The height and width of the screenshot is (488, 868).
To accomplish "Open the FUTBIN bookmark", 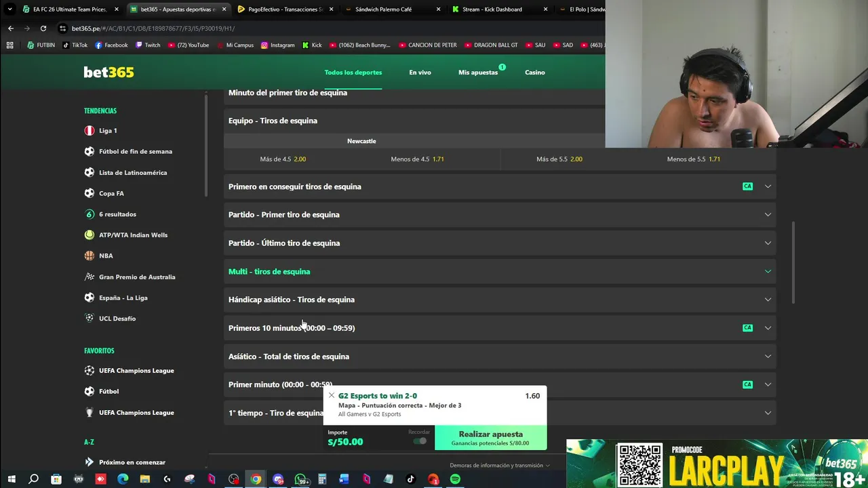I will coord(41,45).
